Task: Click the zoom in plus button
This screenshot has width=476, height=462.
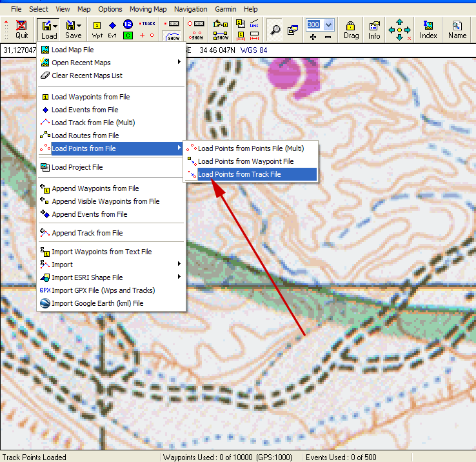Action: tap(313, 37)
